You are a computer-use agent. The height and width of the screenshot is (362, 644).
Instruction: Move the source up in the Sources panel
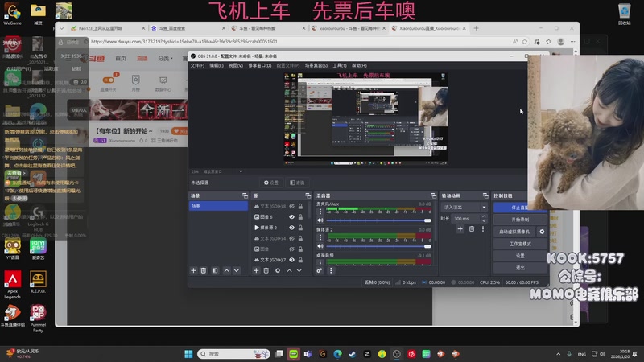coord(289,270)
